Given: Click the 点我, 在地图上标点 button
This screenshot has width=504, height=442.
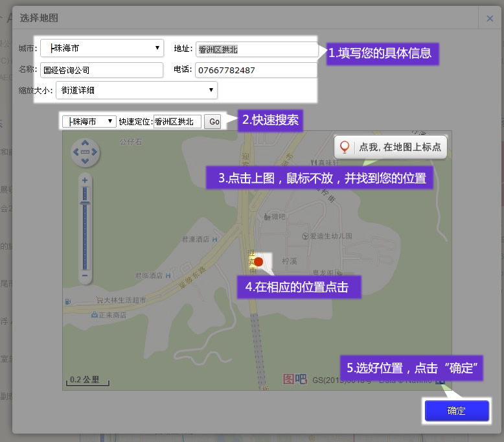Looking at the screenshot, I should (391, 147).
